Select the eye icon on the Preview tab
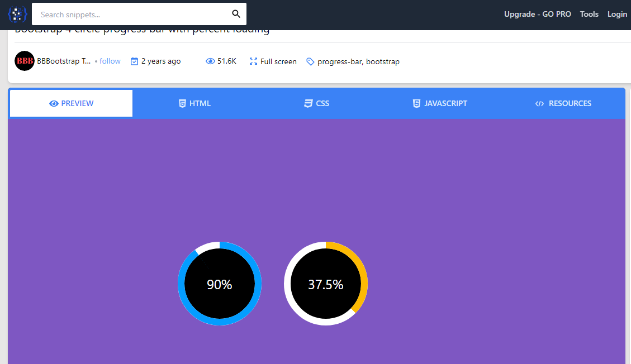Screen dimensions: 631x364 coord(53,103)
